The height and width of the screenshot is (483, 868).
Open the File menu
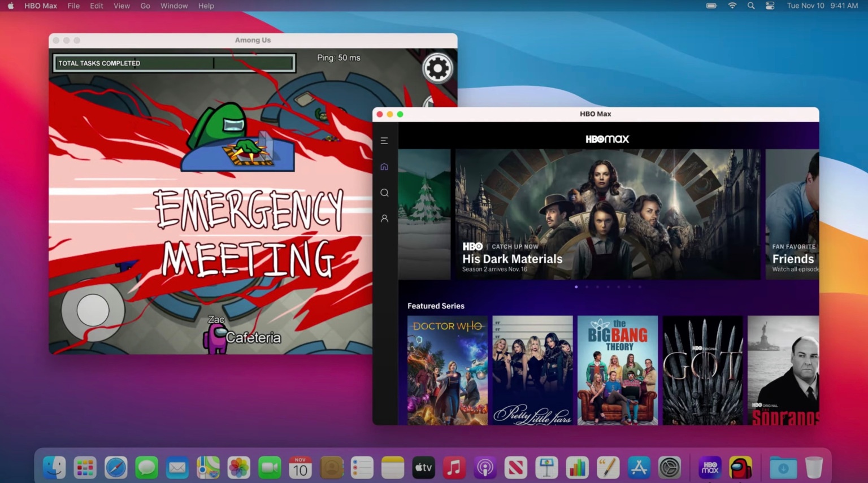(x=73, y=6)
